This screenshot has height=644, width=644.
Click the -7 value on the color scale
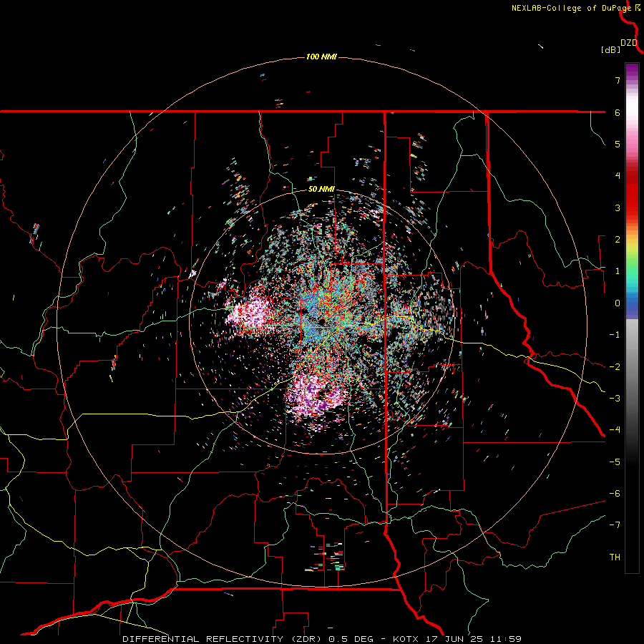pyautogui.click(x=615, y=525)
